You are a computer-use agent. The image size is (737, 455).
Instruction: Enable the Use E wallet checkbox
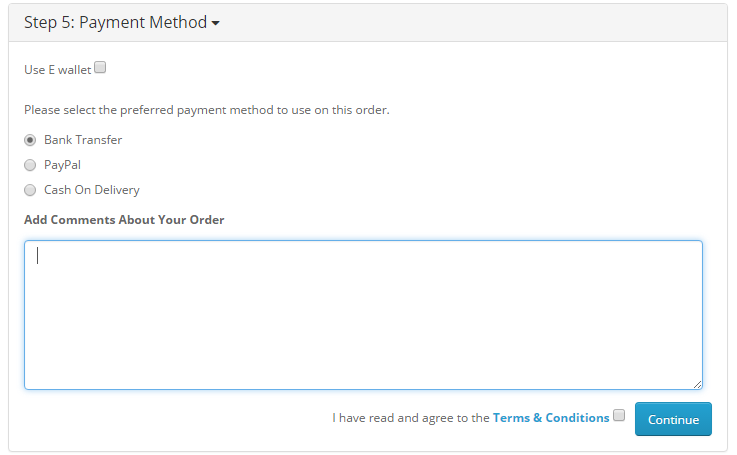(x=100, y=68)
